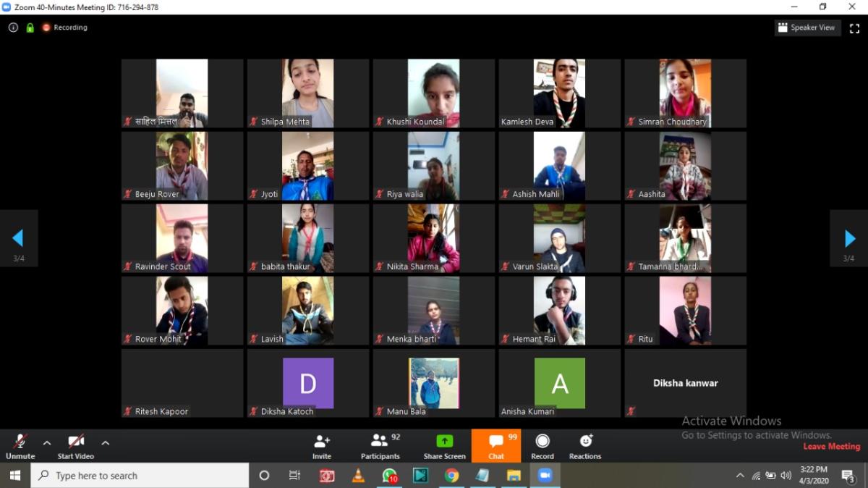
Task: Open video options chevron next to Start Video
Action: pos(105,444)
